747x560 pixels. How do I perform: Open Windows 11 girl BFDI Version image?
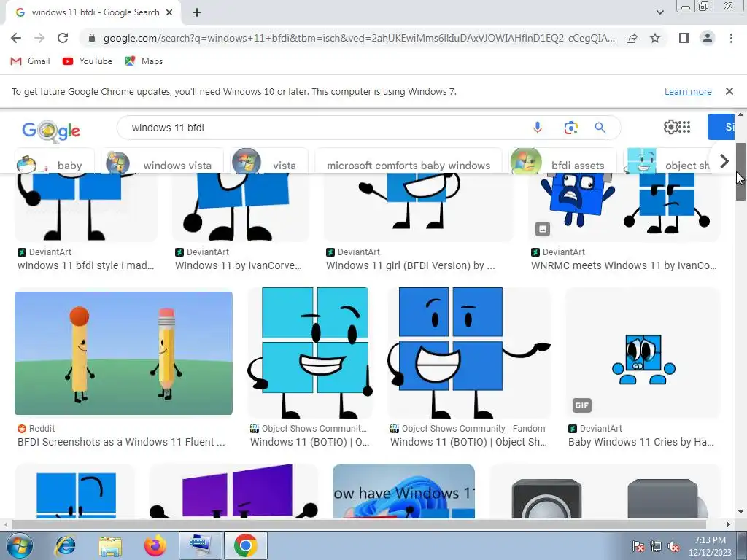[419, 207]
